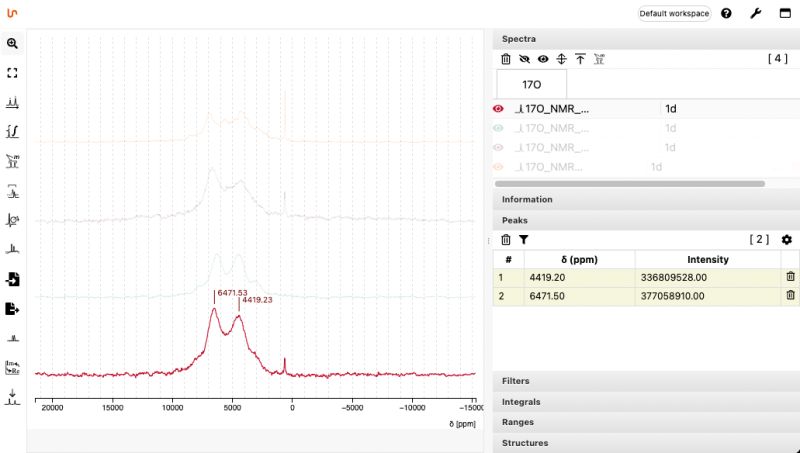
Task: Click the 1d label of the red-eye spectrum
Action: (x=670, y=109)
